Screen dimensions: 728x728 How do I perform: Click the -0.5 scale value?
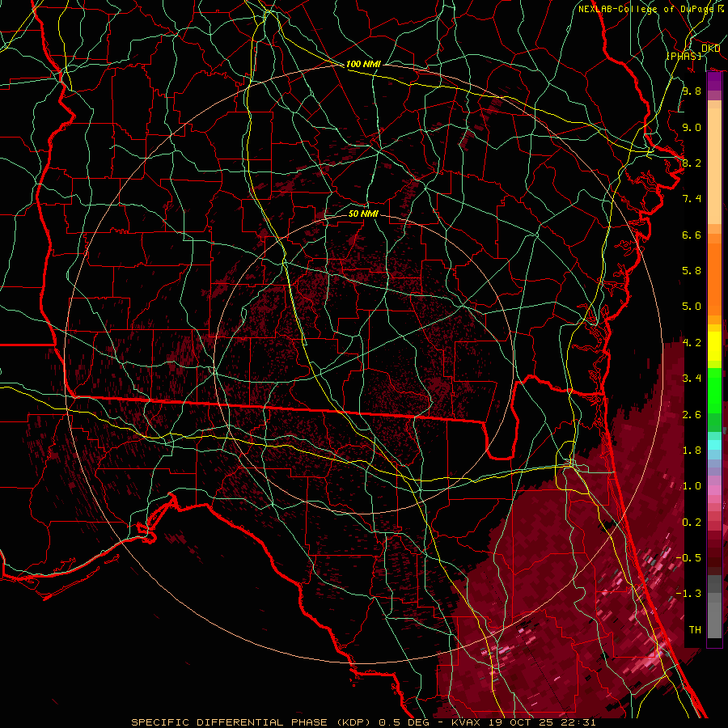click(x=688, y=558)
